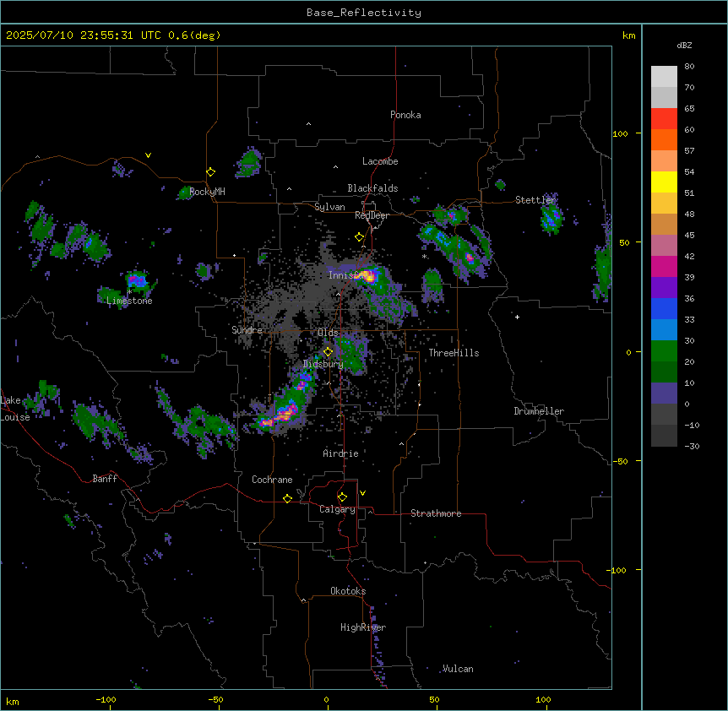Click the Didsbury town label
The height and width of the screenshot is (711, 728).
click(323, 364)
